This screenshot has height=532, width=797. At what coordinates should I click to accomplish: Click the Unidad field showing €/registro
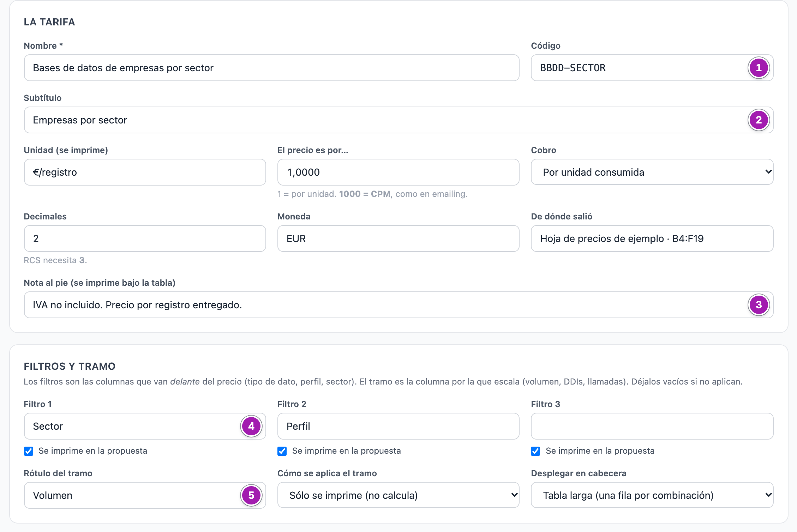(x=145, y=172)
